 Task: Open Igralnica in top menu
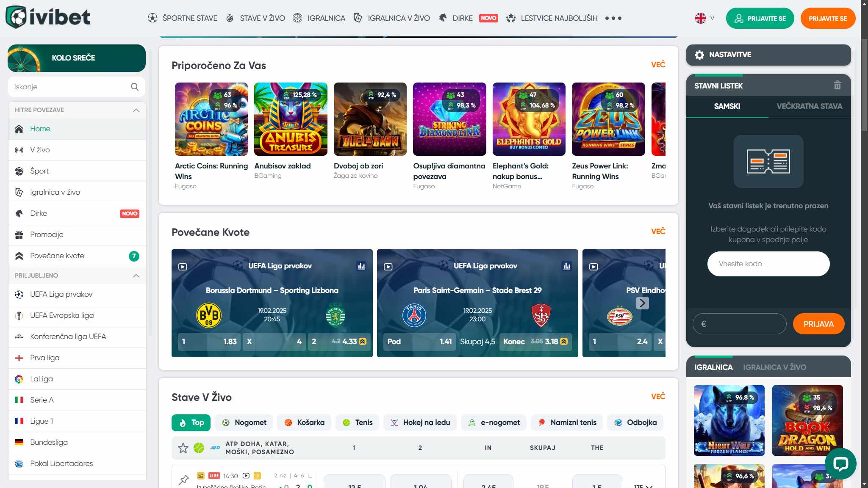coord(319,18)
